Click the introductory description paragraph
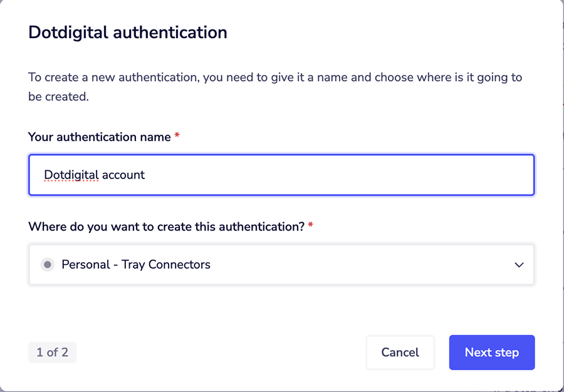 (276, 86)
